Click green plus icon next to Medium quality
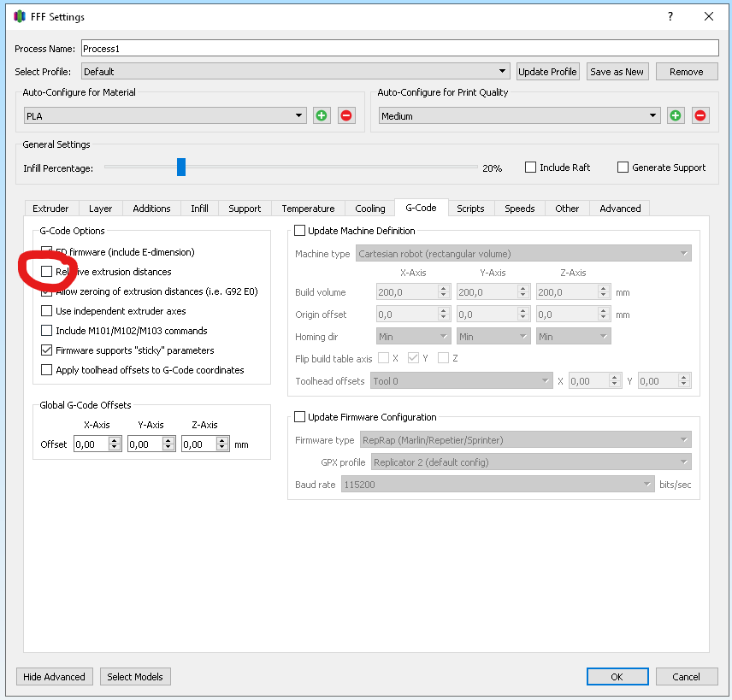The image size is (732, 700). [676, 115]
